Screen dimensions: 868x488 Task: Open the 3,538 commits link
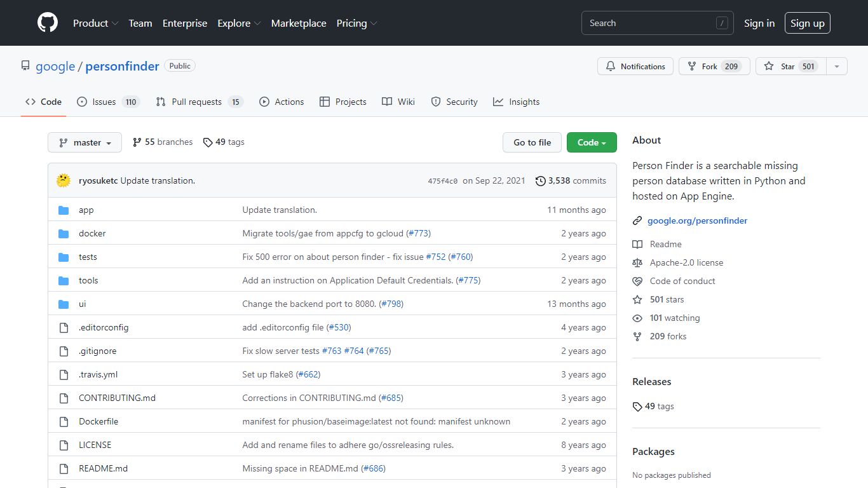pyautogui.click(x=571, y=180)
